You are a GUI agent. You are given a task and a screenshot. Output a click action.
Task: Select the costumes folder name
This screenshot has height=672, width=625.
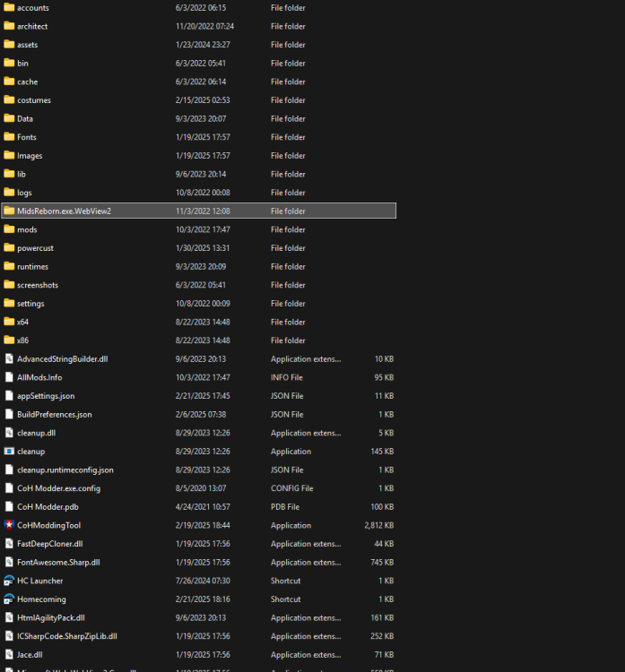tap(34, 100)
